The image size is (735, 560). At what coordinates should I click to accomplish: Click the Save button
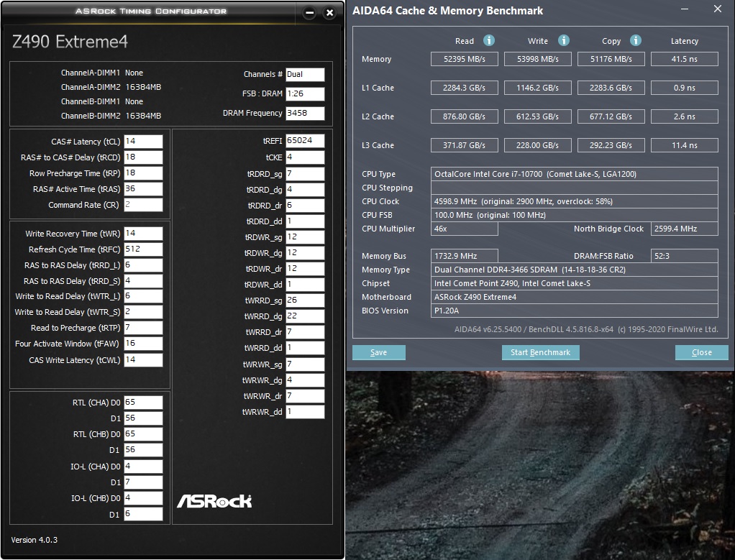(x=379, y=352)
